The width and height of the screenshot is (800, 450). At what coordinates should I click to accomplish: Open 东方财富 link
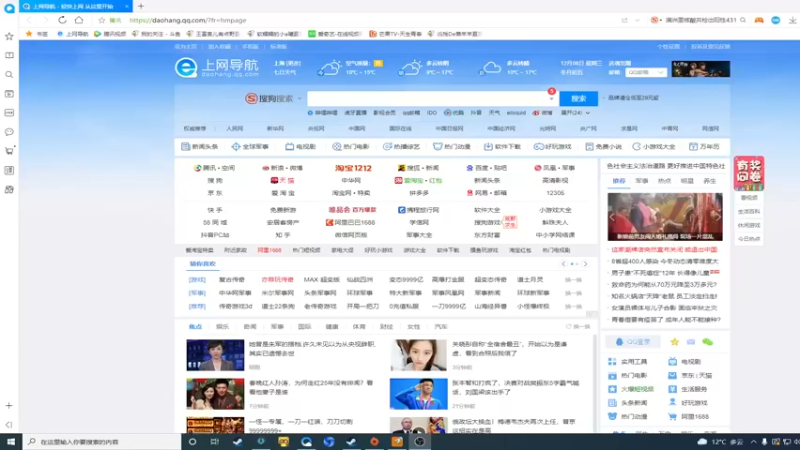[487, 235]
